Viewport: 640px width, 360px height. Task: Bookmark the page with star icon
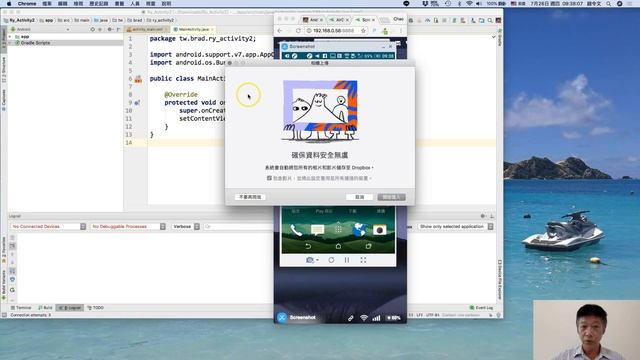[363, 31]
